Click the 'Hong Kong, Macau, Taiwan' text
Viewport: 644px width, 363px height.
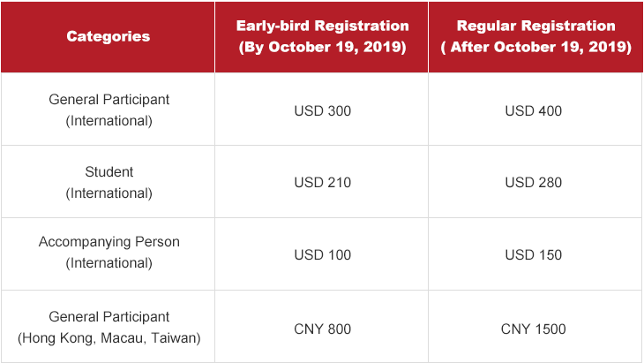(x=109, y=338)
